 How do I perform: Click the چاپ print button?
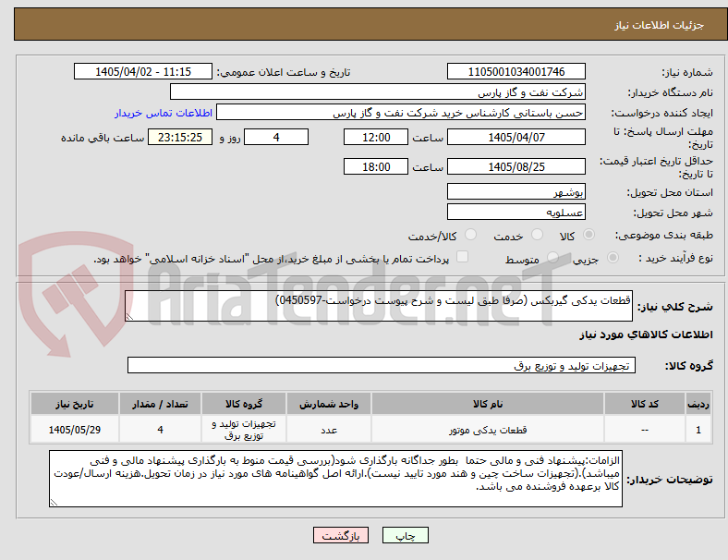click(406, 535)
